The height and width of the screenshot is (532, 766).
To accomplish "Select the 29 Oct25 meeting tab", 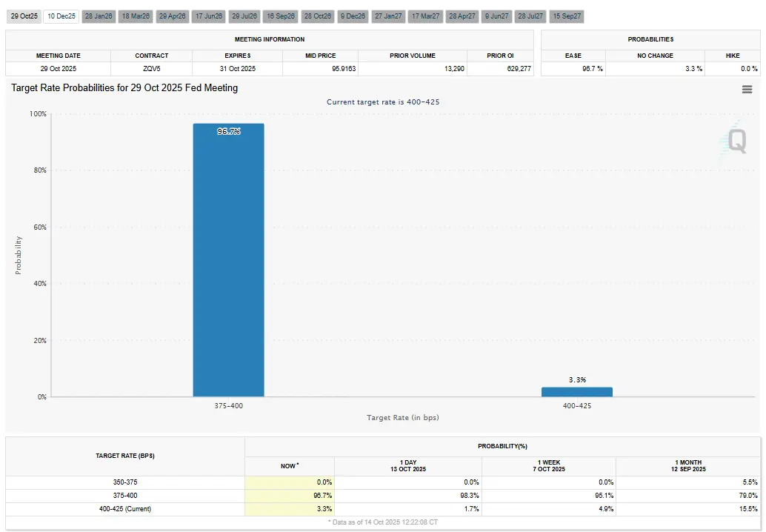I will click(x=24, y=16).
